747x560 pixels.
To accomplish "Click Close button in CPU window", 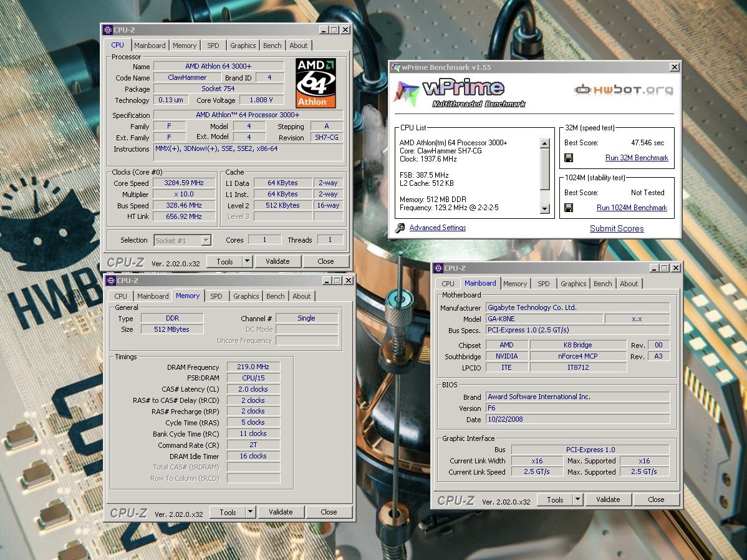I will click(325, 261).
